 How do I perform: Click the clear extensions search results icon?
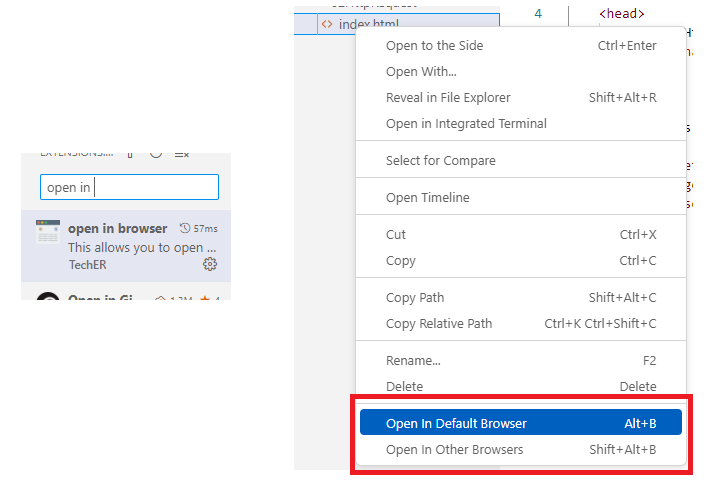(182, 155)
